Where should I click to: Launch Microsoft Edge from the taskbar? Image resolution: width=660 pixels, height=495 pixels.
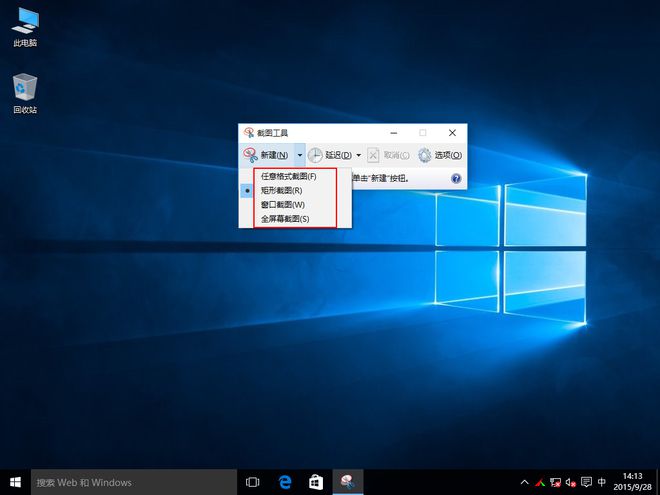[284, 482]
